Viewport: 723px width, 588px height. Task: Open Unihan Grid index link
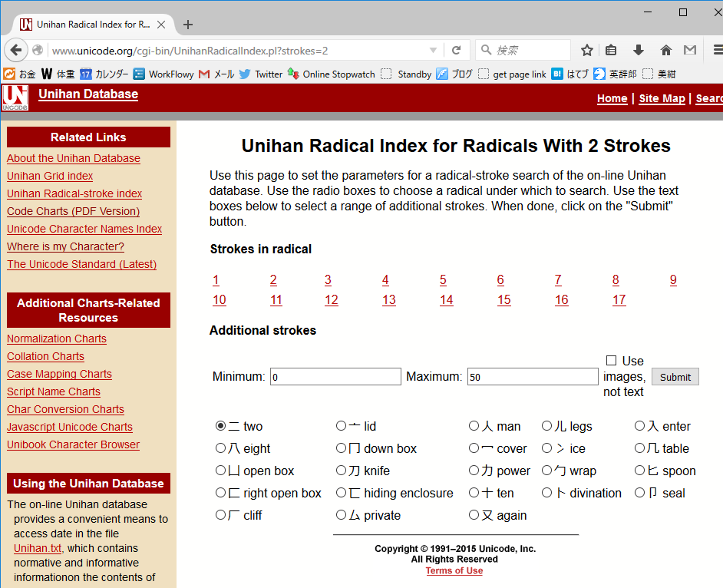point(50,176)
